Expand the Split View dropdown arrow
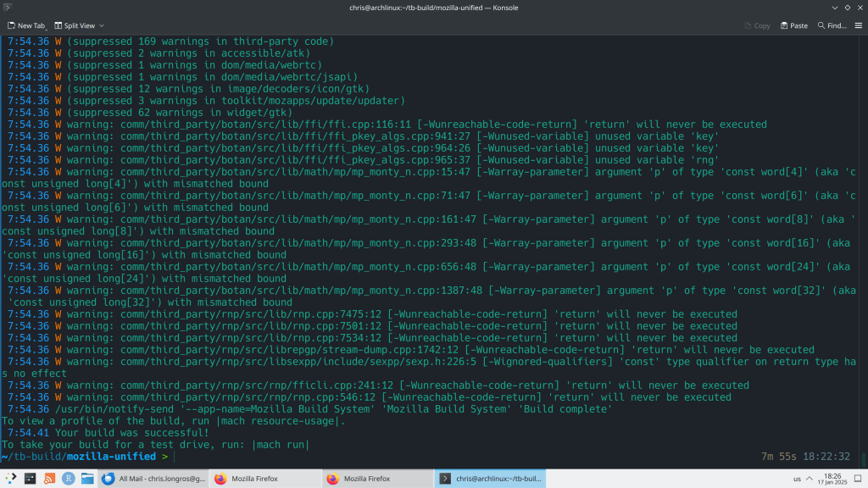This screenshot has width=868, height=488. (101, 25)
